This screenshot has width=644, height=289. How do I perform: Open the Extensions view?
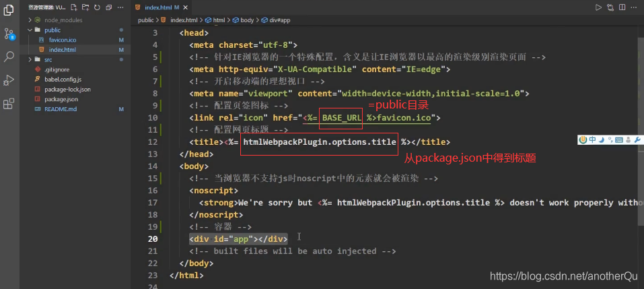click(9, 104)
